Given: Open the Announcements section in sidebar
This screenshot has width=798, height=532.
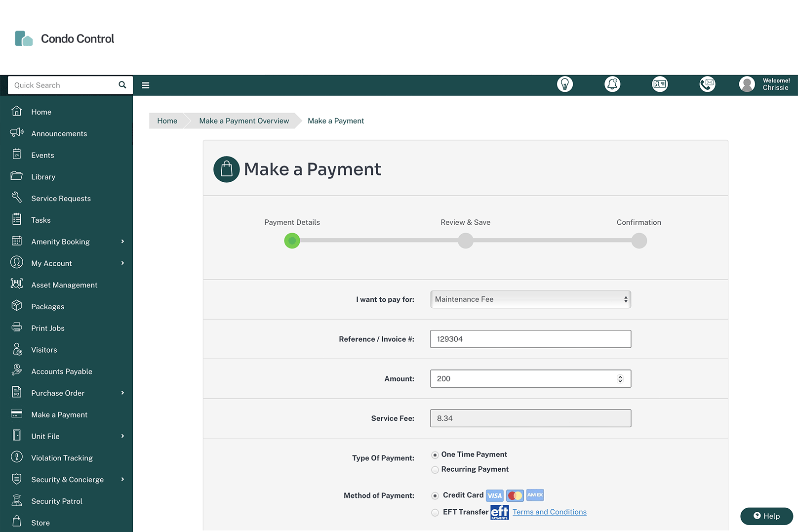Looking at the screenshot, I should [x=59, y=133].
